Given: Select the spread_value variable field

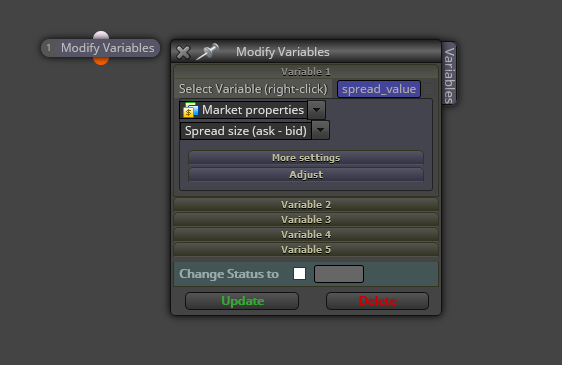Looking at the screenshot, I should pos(379,89).
